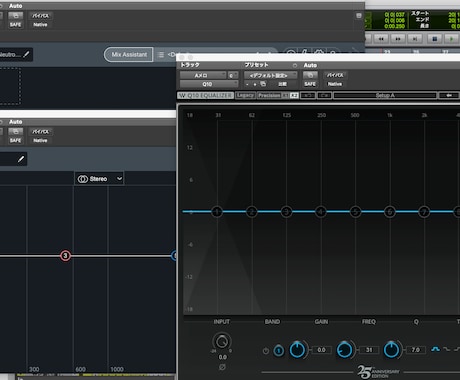
Task: Switch Q10 to Legacy mode
Action: coord(246,95)
